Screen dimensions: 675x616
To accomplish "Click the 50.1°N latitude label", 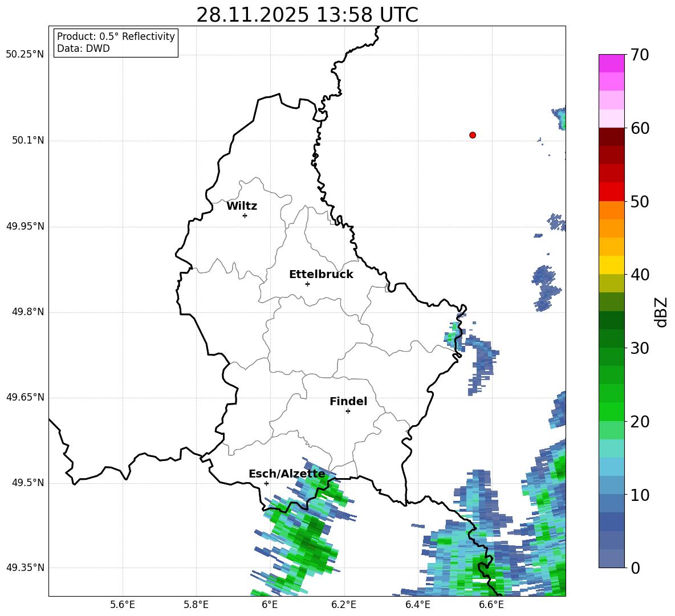I will point(28,140).
